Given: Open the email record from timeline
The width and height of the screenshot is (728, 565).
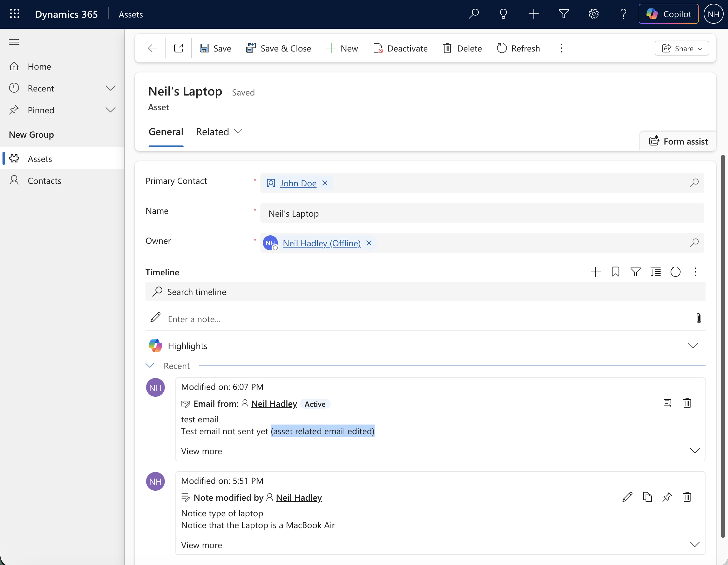Looking at the screenshot, I should coord(667,403).
